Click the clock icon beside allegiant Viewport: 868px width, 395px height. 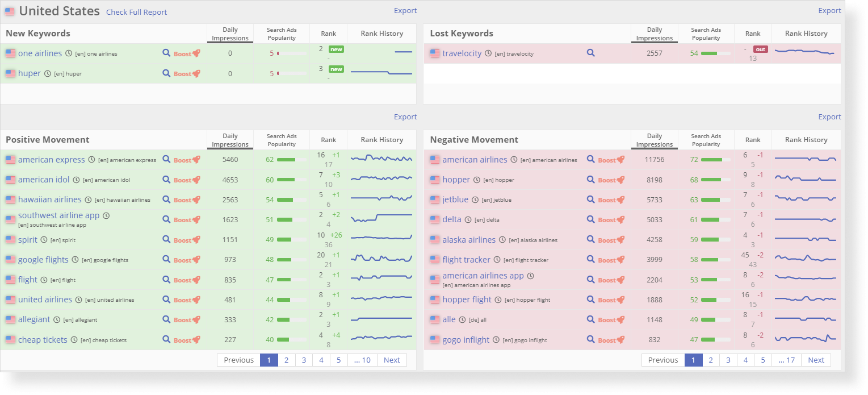pyautogui.click(x=57, y=320)
